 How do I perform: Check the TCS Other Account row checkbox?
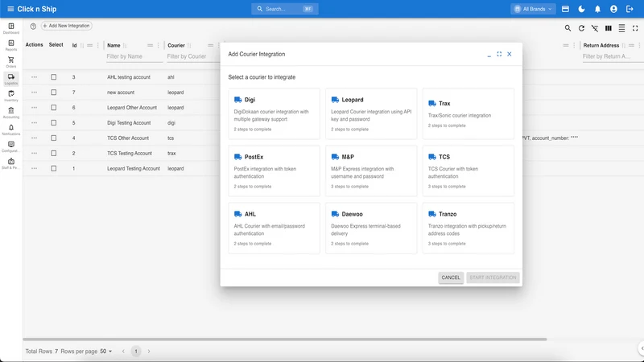(x=54, y=138)
